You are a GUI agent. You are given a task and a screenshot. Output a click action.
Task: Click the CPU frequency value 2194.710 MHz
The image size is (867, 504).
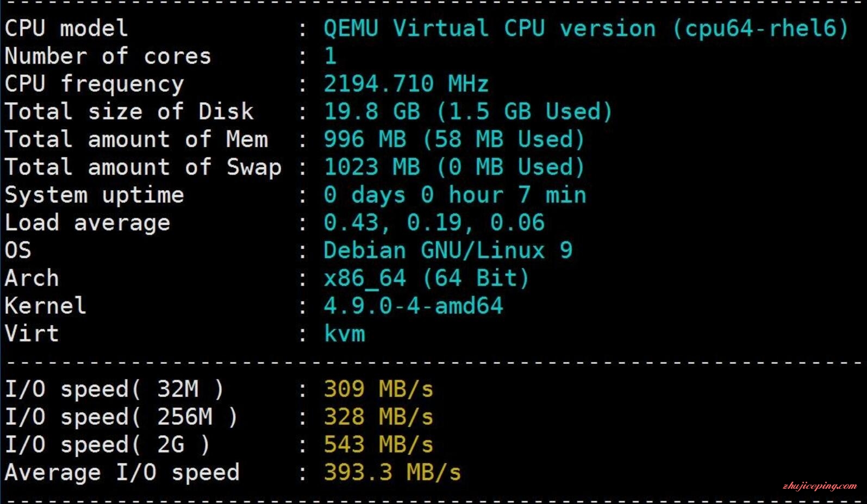coord(406,84)
